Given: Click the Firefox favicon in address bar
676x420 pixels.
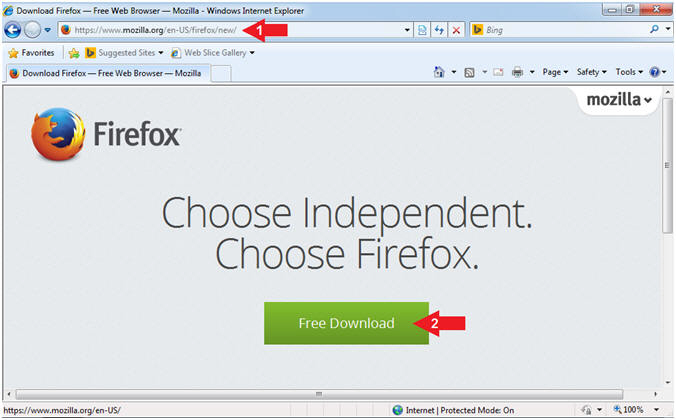Looking at the screenshot, I should click(66, 30).
